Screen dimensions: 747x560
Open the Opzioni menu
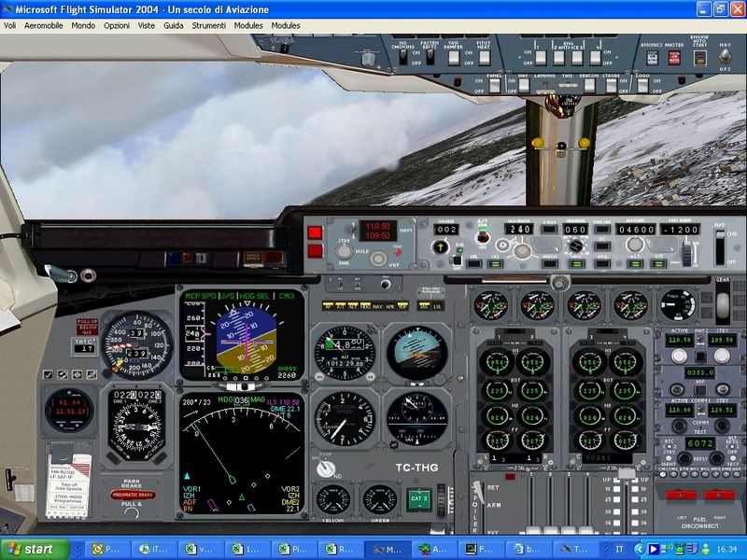tap(117, 26)
